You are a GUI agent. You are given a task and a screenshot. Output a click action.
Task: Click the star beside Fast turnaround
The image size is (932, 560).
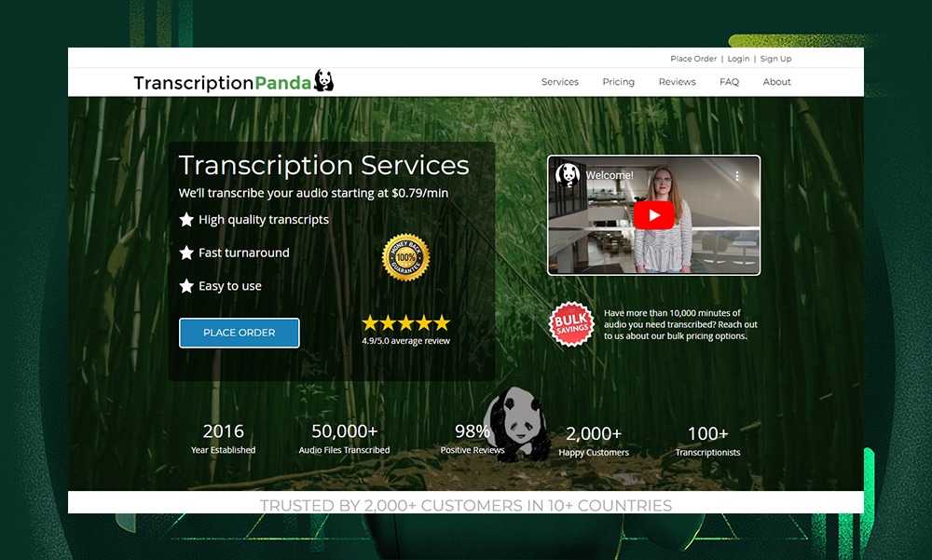186,253
